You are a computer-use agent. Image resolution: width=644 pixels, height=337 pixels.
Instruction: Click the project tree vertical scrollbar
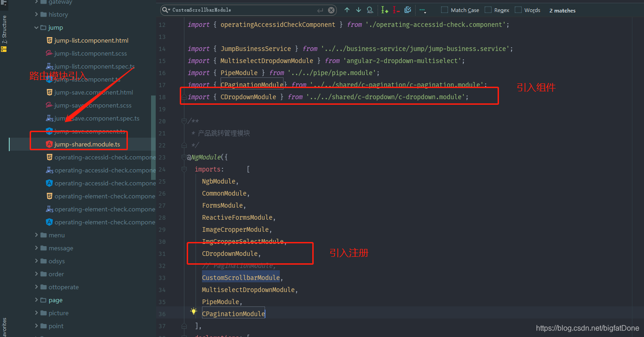click(x=153, y=137)
